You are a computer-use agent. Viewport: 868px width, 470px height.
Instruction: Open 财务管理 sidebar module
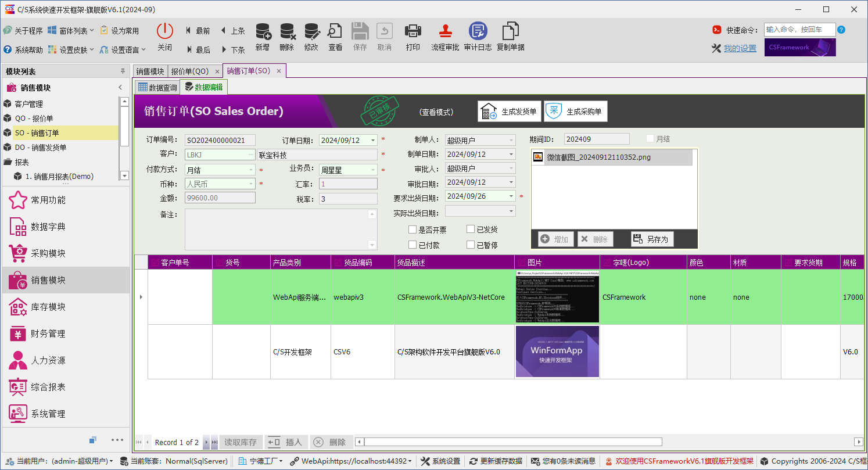[66, 333]
